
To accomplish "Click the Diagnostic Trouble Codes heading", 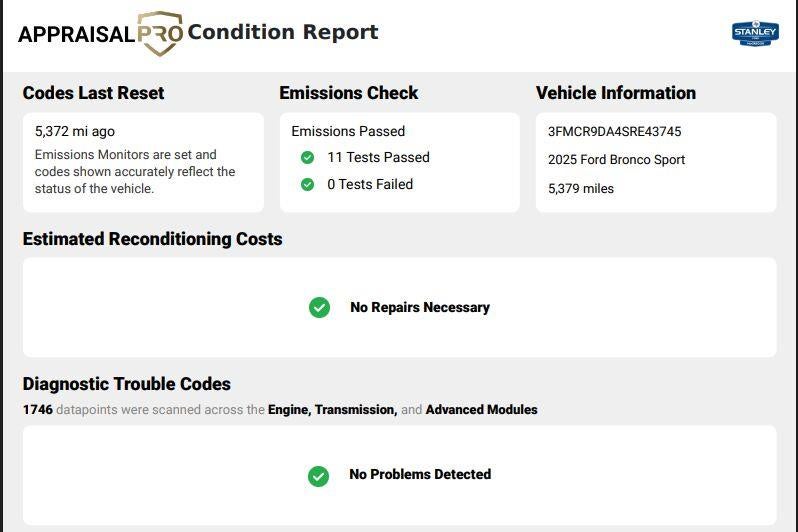I will 127,384.
